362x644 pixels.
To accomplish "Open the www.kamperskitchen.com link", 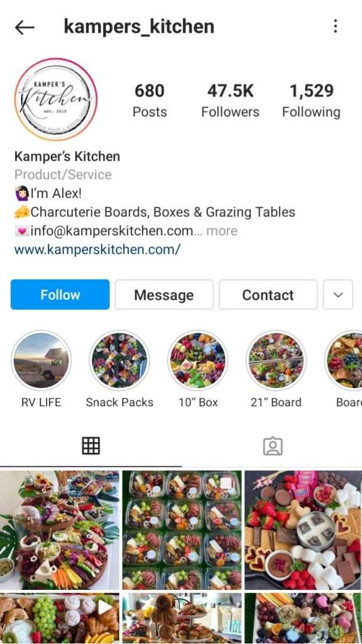I will point(97,249).
